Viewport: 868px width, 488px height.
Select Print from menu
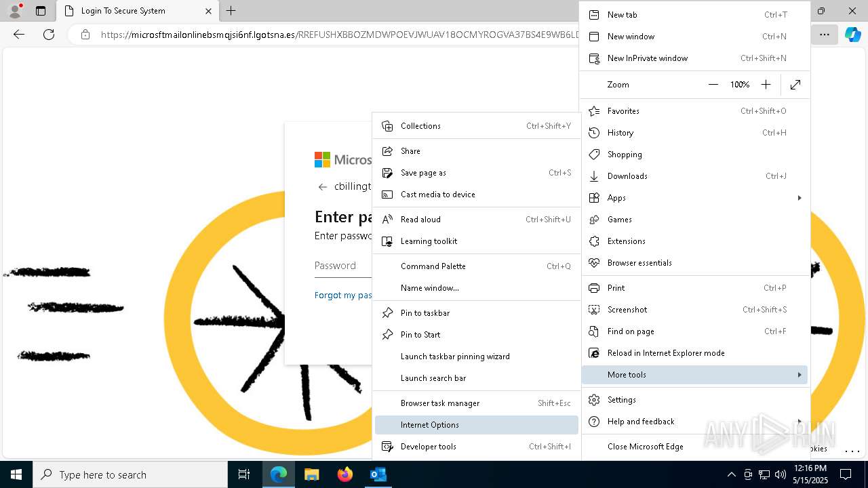coord(694,288)
